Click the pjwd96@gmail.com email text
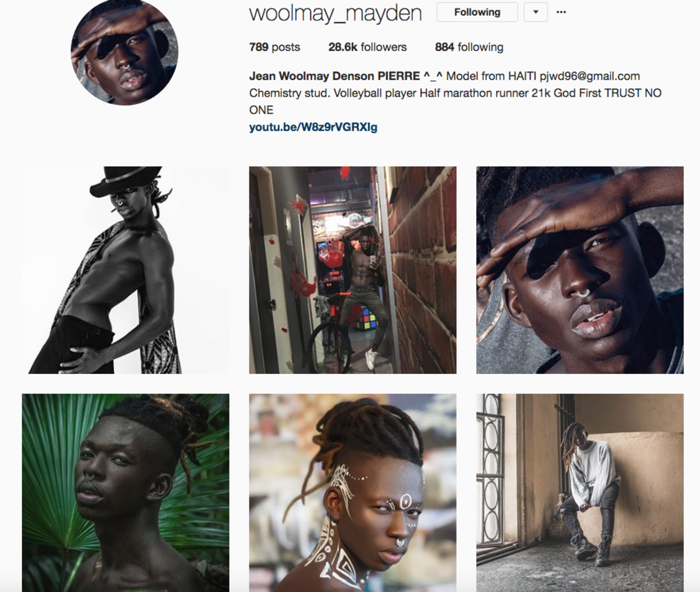 (590, 76)
